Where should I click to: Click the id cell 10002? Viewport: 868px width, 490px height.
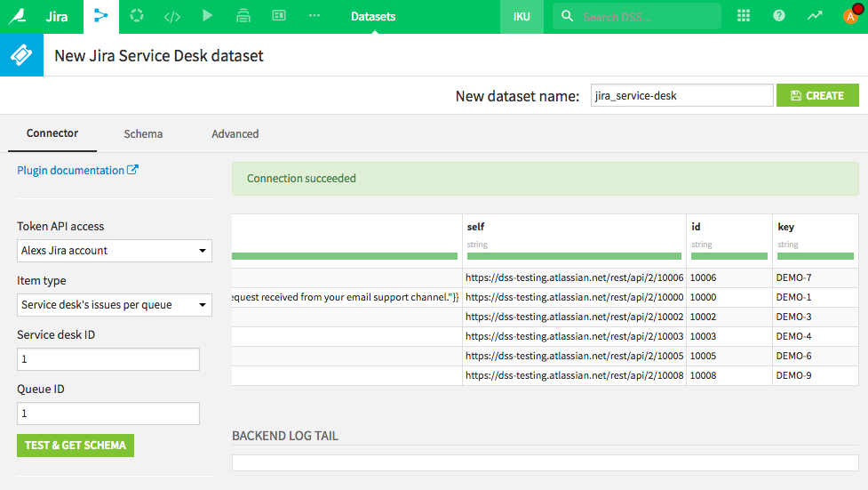pos(729,317)
